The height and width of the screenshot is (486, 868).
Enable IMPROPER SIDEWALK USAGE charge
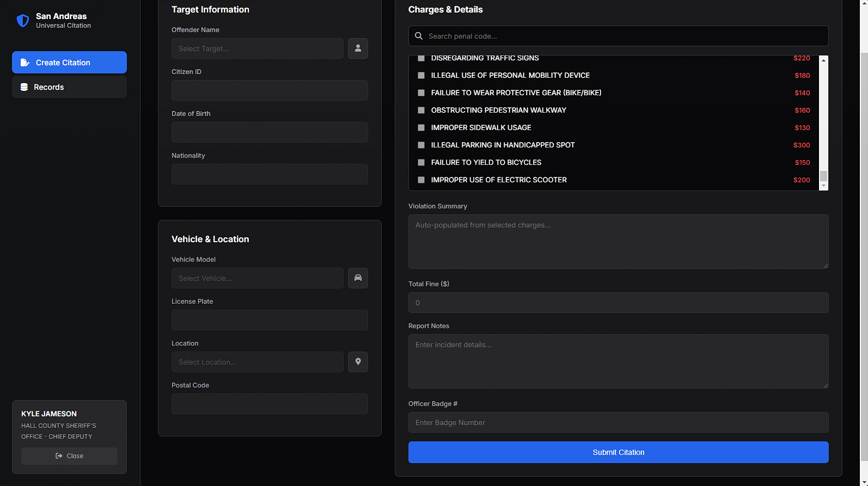coord(421,127)
